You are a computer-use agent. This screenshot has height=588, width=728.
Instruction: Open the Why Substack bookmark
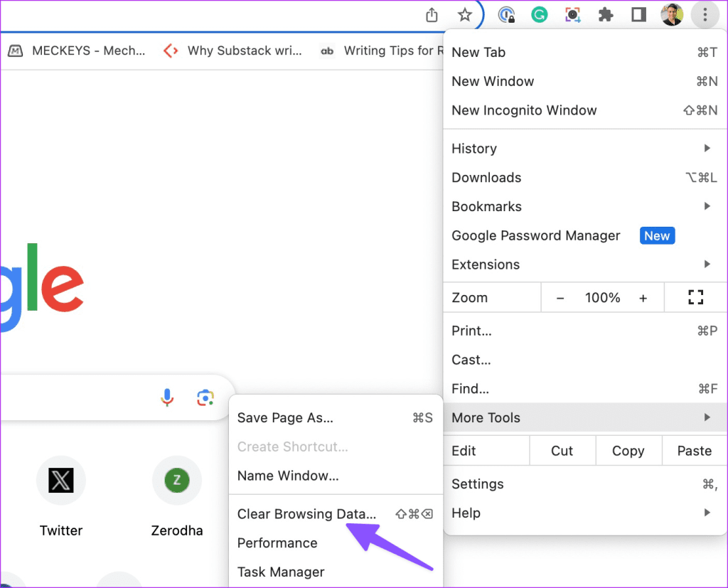[x=232, y=50]
